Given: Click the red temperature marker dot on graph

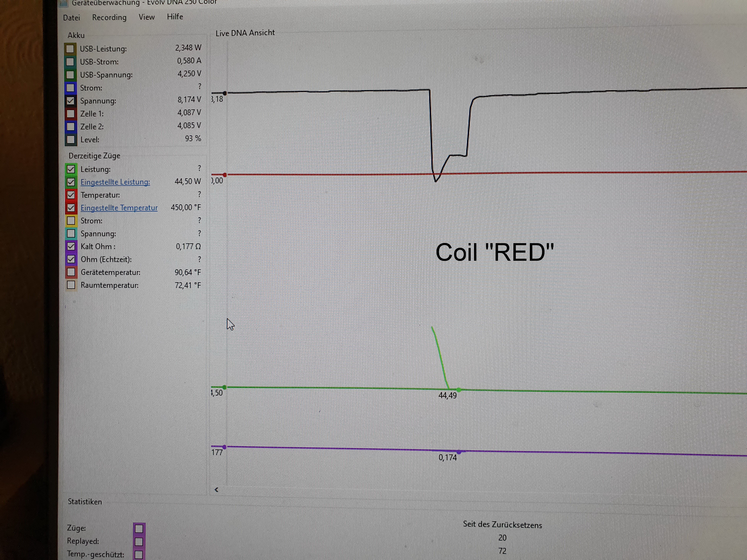Looking at the screenshot, I should [x=225, y=175].
